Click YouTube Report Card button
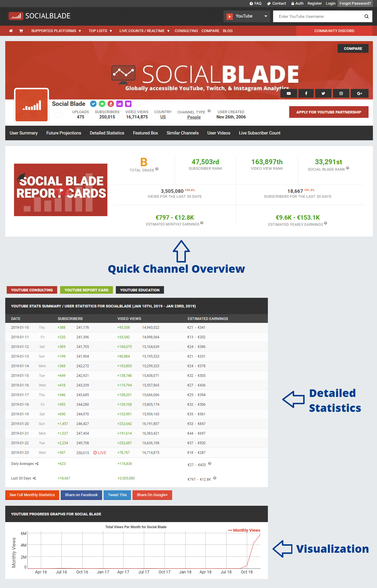The height and width of the screenshot is (588, 377). (86, 290)
